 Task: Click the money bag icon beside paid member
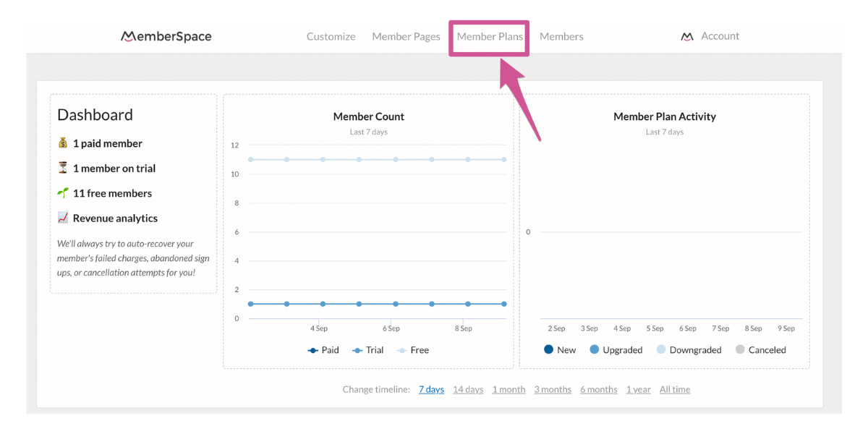(x=63, y=143)
